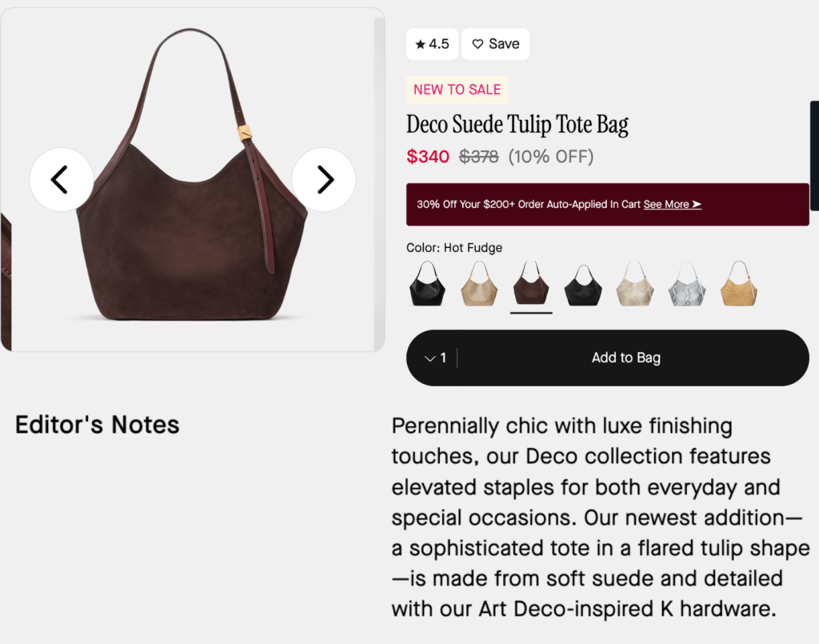Expand the quantity dropdown
The width and height of the screenshot is (819, 644).
coord(435,358)
